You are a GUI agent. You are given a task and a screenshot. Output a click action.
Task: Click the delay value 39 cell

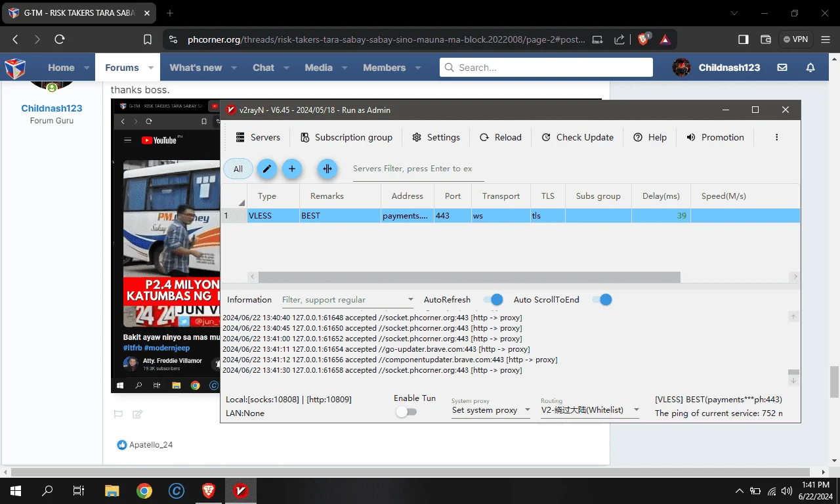coord(661,215)
